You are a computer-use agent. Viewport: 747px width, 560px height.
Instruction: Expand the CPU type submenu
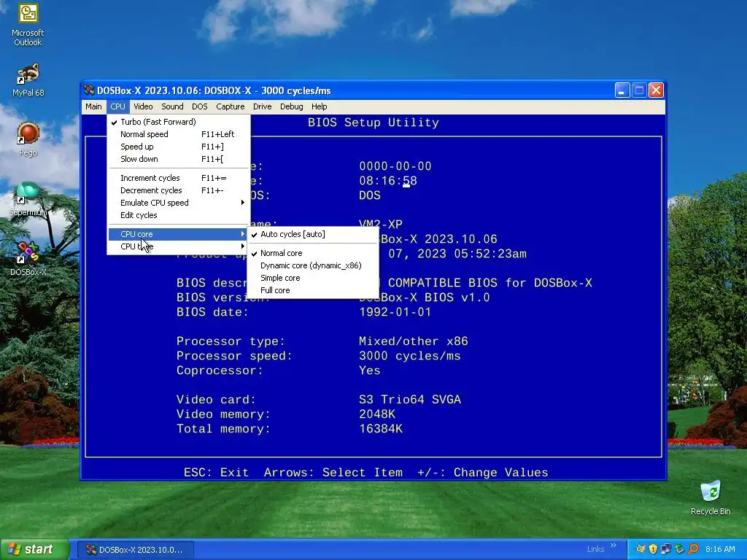pyautogui.click(x=179, y=246)
